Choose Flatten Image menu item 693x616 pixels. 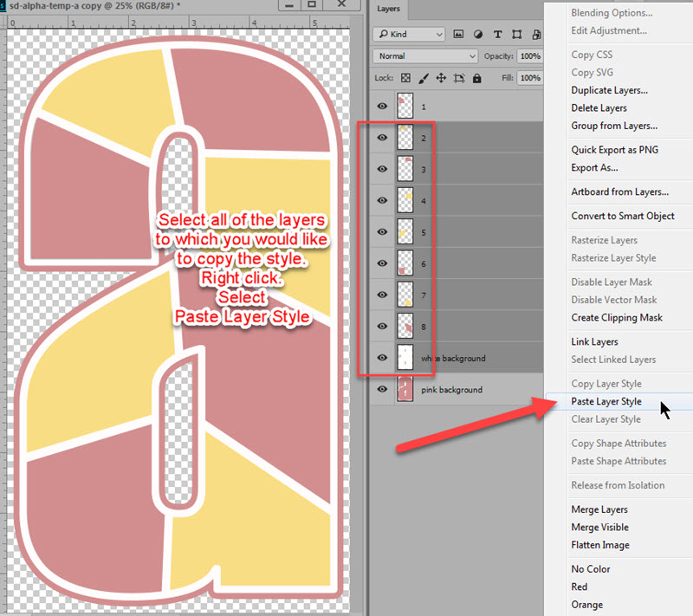coord(600,545)
